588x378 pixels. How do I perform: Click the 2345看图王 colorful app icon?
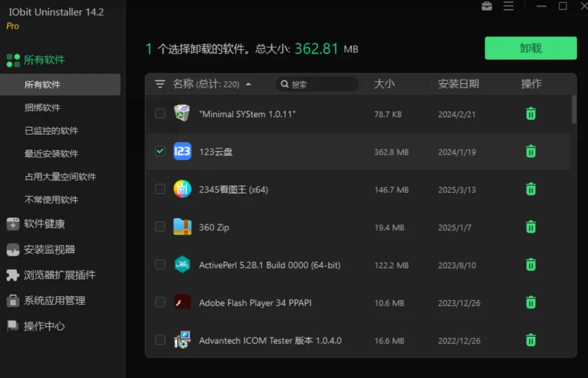pos(182,189)
